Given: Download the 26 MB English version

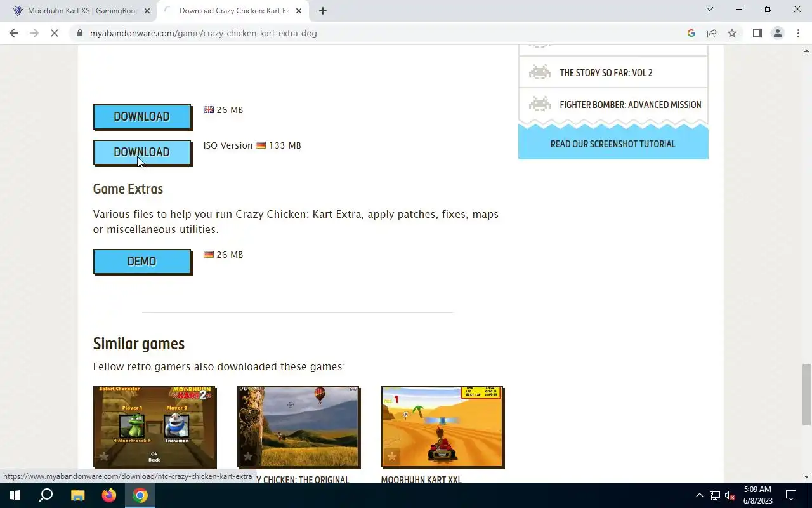Looking at the screenshot, I should [141, 116].
